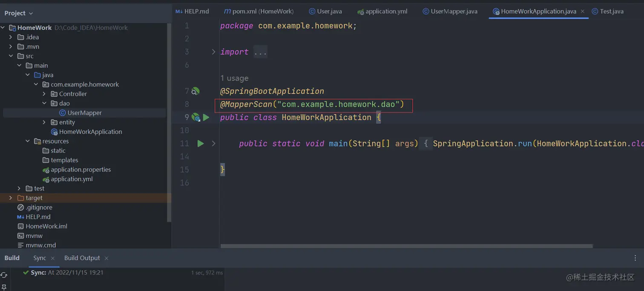Click the editor horizontal scrollbar
The width and height of the screenshot is (644, 291).
[x=407, y=246]
